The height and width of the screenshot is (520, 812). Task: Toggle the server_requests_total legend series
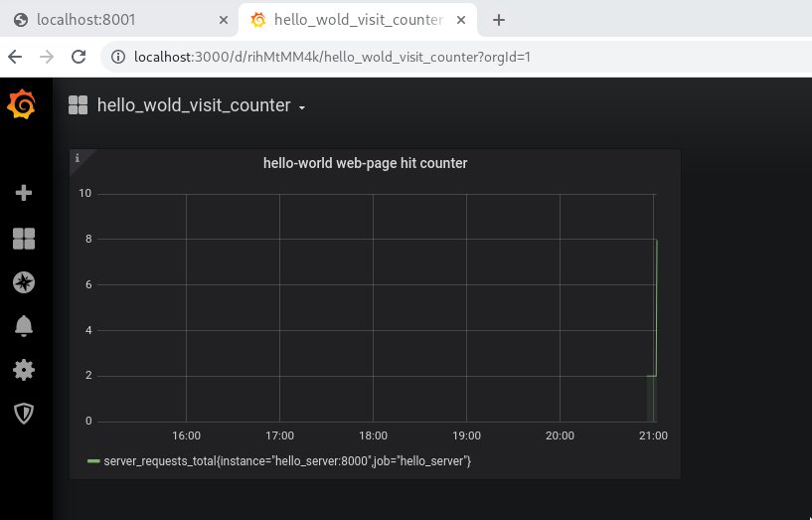(287, 461)
